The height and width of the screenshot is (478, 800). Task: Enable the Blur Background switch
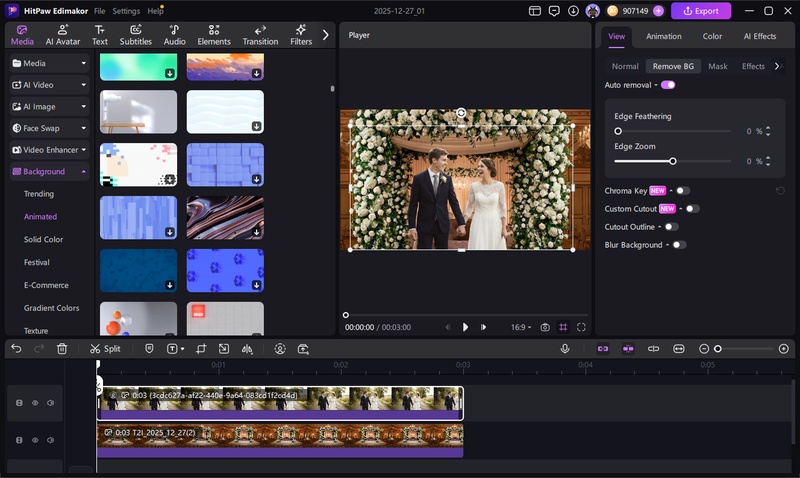[x=679, y=245]
